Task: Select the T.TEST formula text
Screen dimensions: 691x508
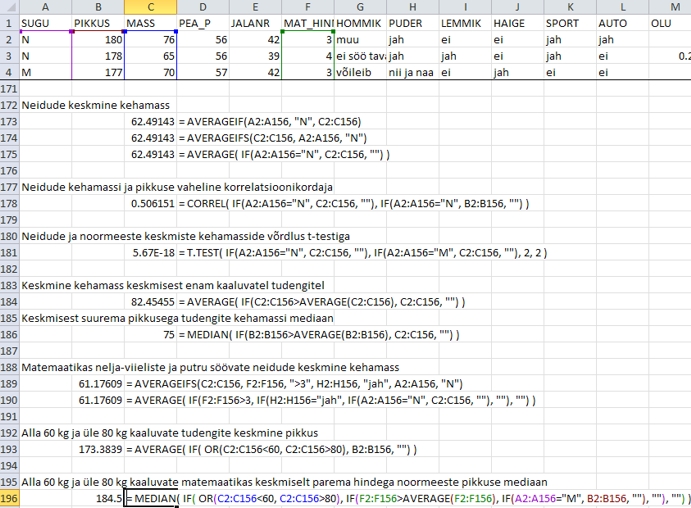Action: [363, 253]
